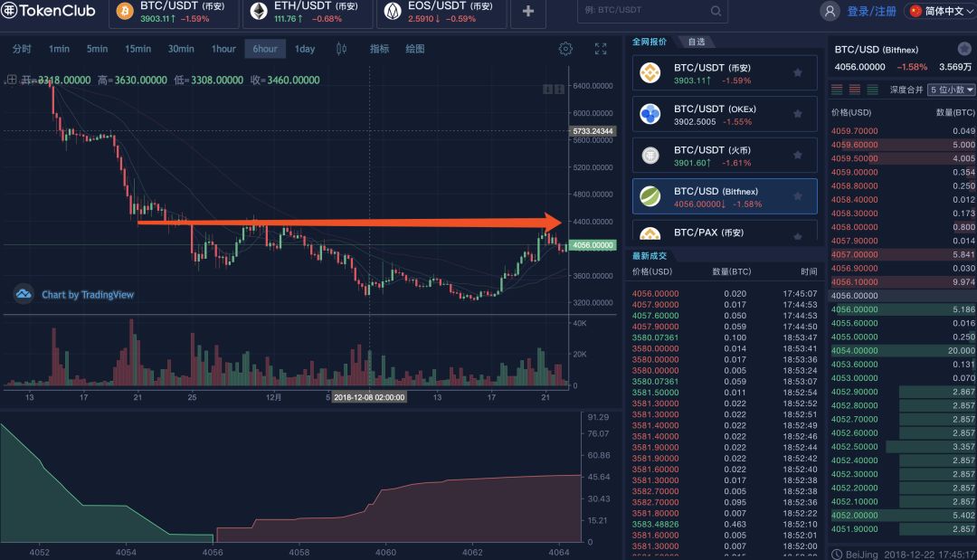The height and width of the screenshot is (560, 977).
Task: Favorite BTC/USD (Bitfinex) list star
Action: (x=798, y=196)
